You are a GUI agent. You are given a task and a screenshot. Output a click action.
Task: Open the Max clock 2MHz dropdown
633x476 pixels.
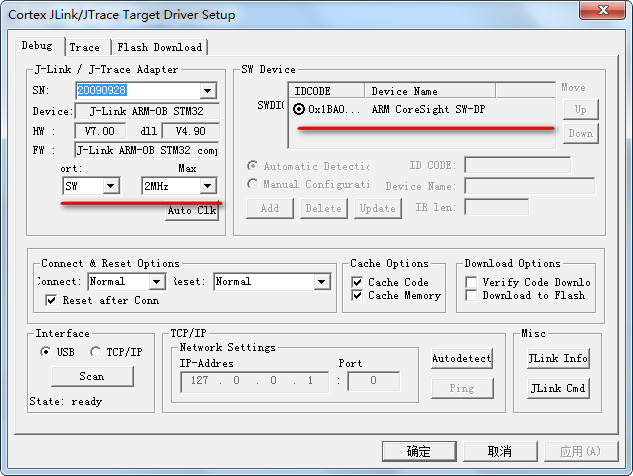[x=208, y=186]
